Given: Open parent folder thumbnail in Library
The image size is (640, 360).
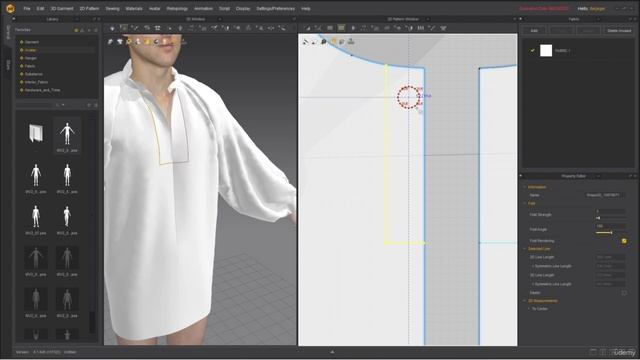Looking at the screenshot, I should (36, 134).
